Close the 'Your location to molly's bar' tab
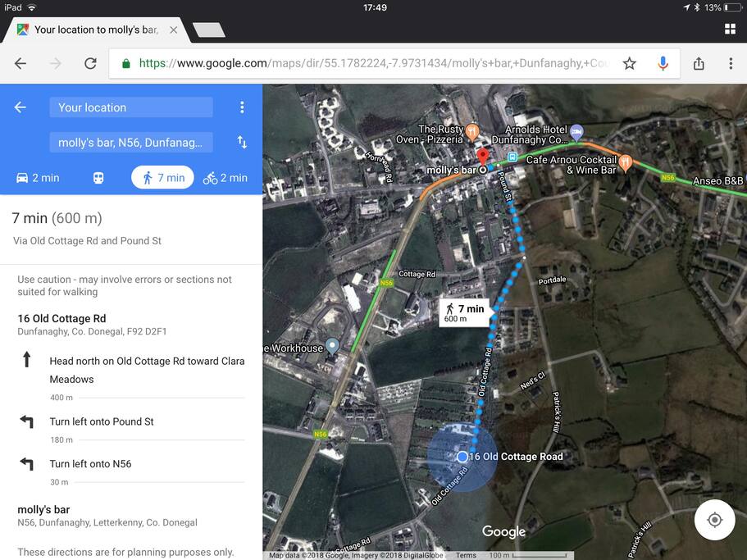Image resolution: width=747 pixels, height=560 pixels. click(x=173, y=30)
